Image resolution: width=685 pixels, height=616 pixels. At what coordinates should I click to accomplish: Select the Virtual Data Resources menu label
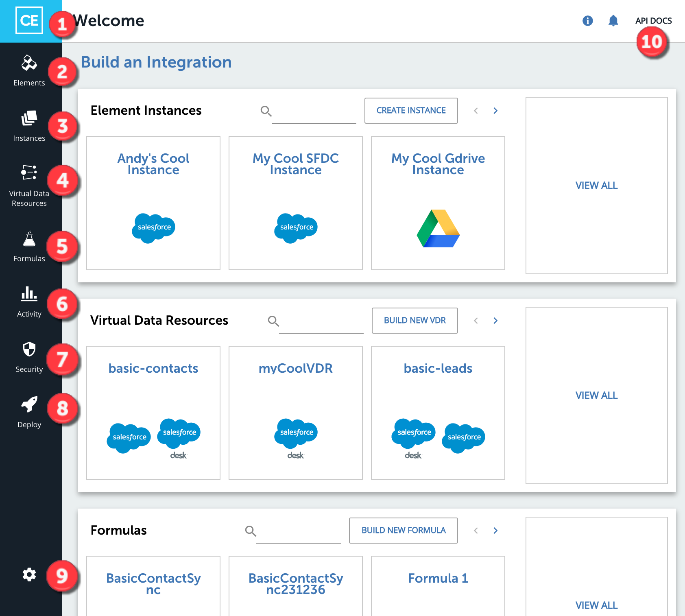pyautogui.click(x=29, y=199)
